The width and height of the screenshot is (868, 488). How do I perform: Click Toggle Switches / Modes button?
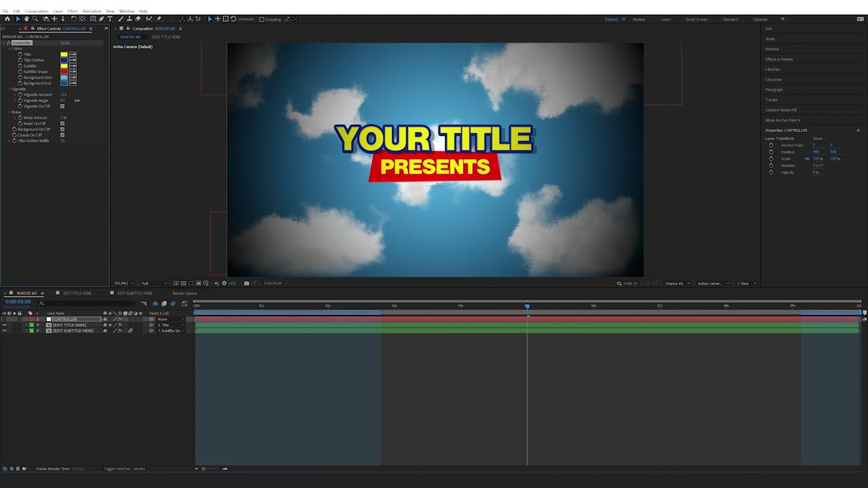pos(124,469)
